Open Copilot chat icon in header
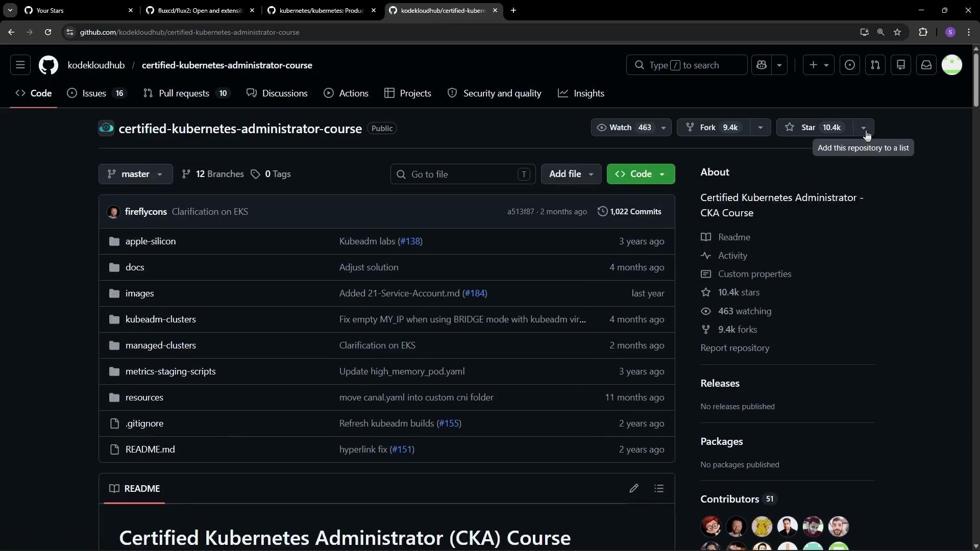The width and height of the screenshot is (980, 551). tap(762, 65)
